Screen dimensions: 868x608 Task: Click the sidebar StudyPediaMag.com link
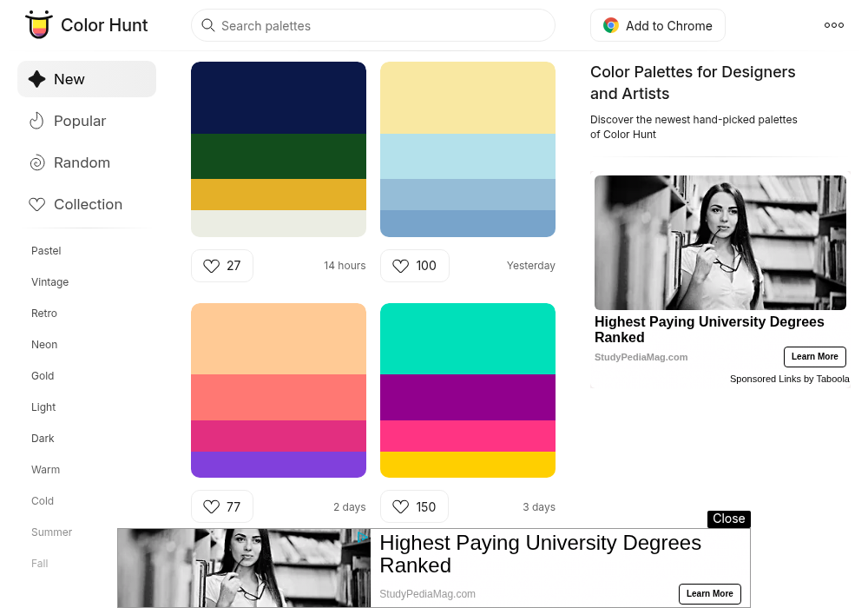[641, 357]
